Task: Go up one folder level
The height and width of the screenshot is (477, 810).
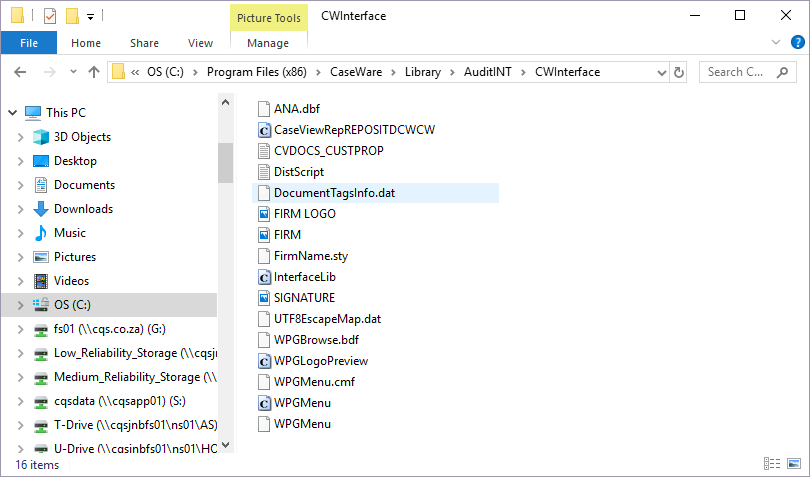Action: click(x=94, y=72)
